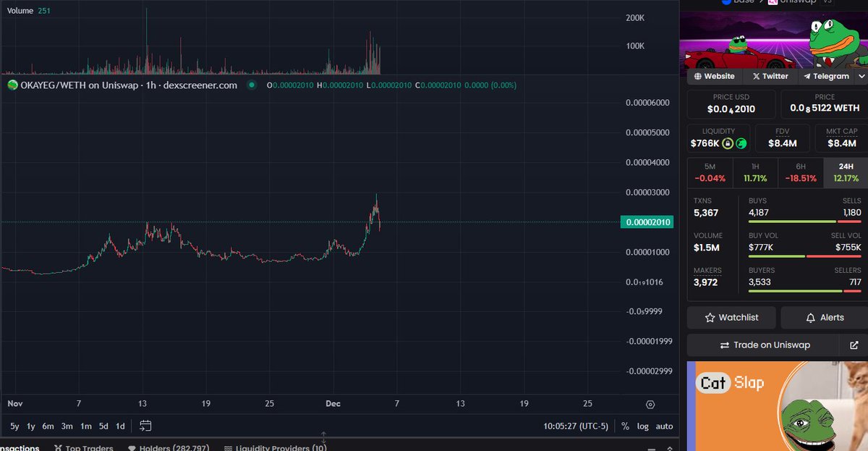Screen dimensions: 868x451
Task: Set chart range to 6m
Action: (x=48, y=426)
